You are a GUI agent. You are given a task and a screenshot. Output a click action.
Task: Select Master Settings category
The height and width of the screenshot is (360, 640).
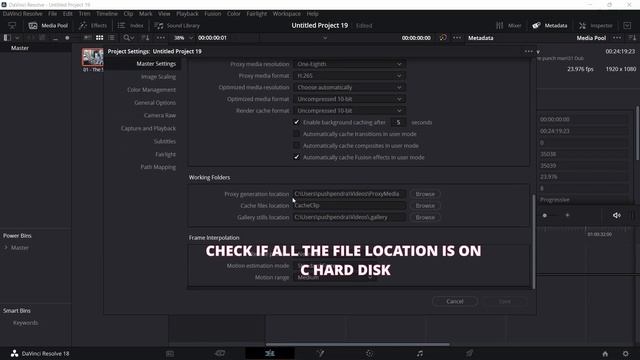(156, 64)
